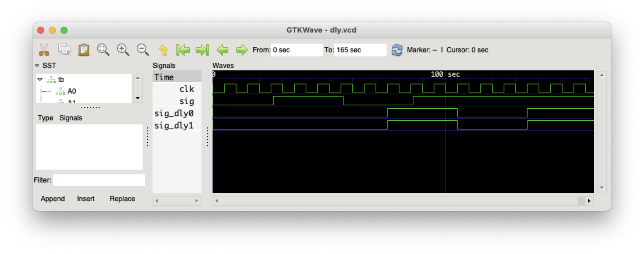Click the first rising edge of sig waveform
This screenshot has width=644, height=254.
point(273,101)
